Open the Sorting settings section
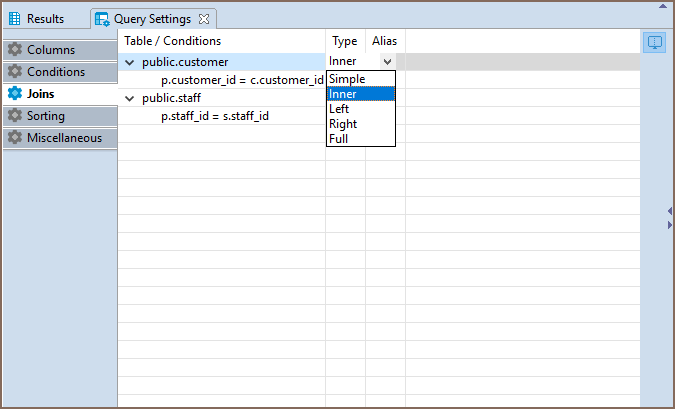This screenshot has width=675, height=409. click(x=46, y=116)
